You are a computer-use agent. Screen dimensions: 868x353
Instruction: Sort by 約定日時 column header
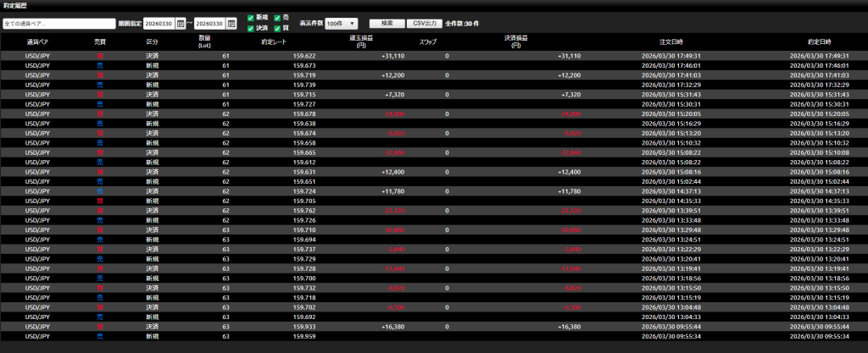coord(818,41)
